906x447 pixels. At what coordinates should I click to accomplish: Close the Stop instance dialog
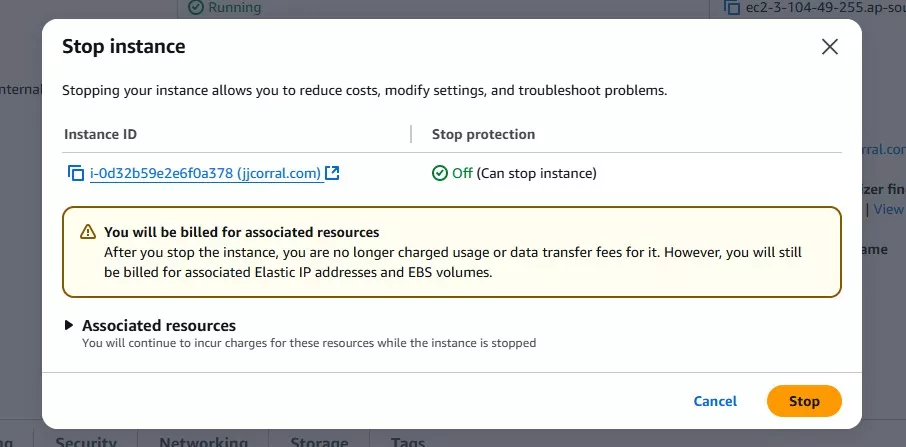(829, 46)
